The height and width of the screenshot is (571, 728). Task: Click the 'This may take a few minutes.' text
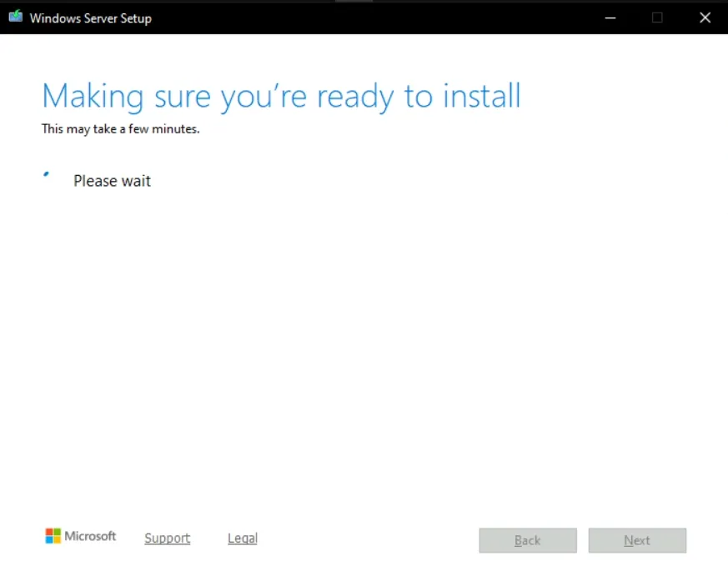pyautogui.click(x=121, y=129)
